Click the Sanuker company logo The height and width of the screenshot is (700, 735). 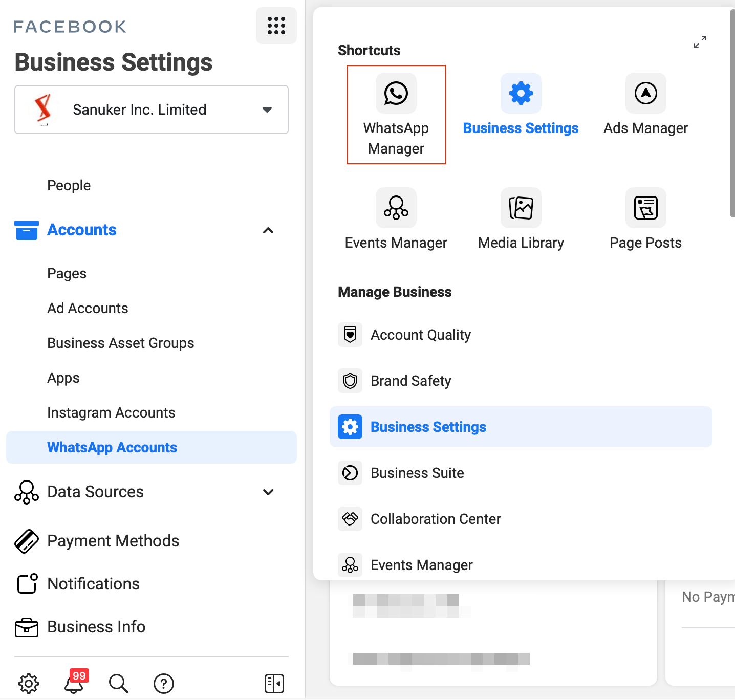coord(43,110)
